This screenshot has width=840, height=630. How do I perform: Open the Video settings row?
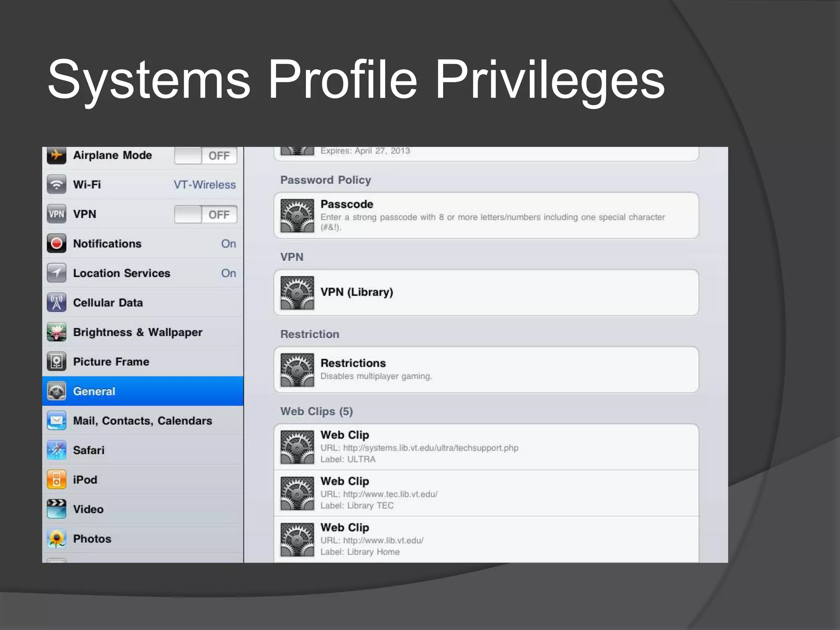[143, 509]
